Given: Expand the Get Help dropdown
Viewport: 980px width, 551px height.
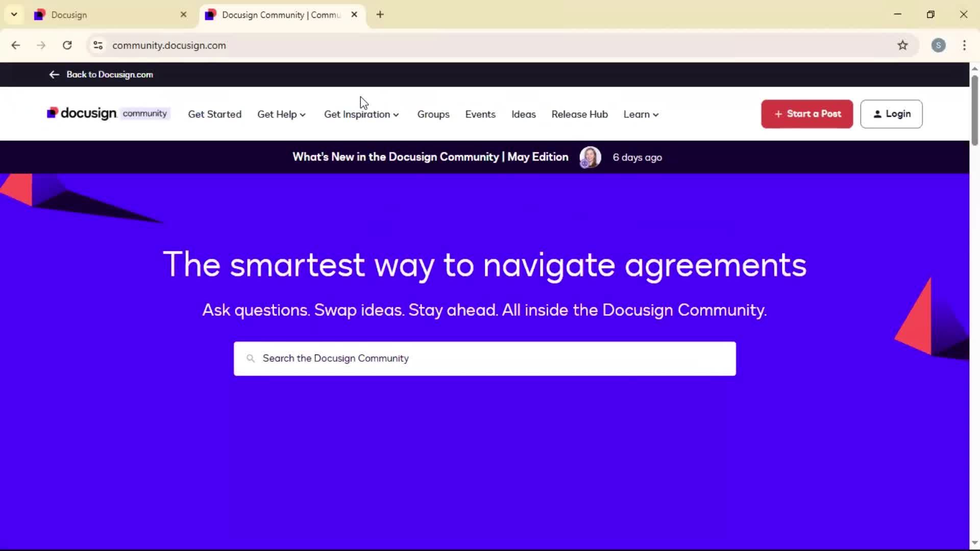Looking at the screenshot, I should pyautogui.click(x=282, y=114).
